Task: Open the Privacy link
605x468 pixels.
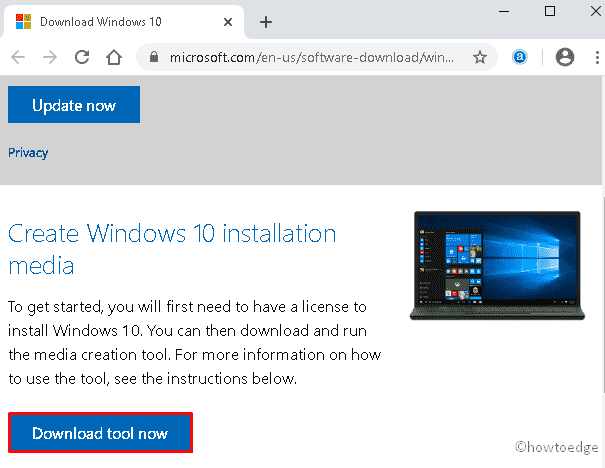Action: (28, 153)
